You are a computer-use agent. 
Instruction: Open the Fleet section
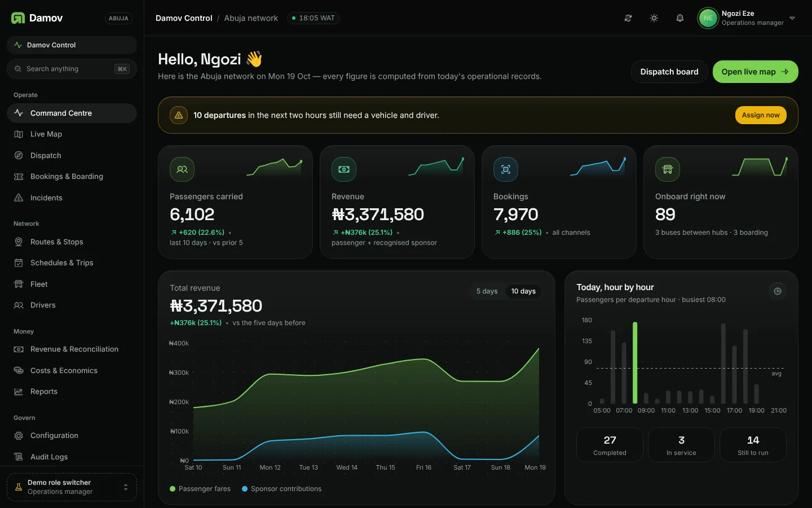72,284
